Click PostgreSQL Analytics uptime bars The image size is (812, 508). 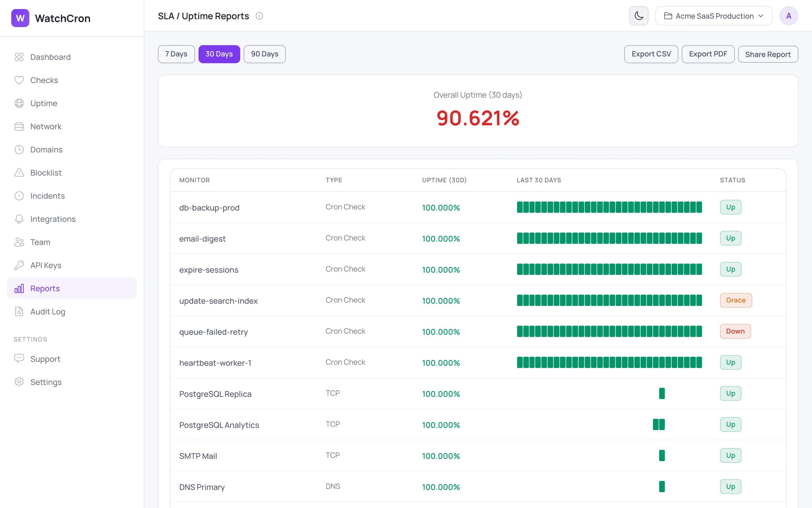tap(659, 424)
